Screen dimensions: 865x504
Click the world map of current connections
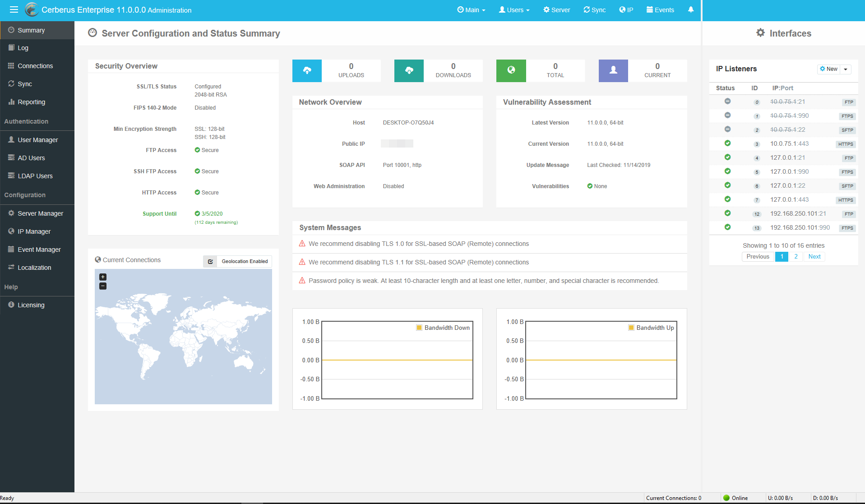[x=183, y=337]
